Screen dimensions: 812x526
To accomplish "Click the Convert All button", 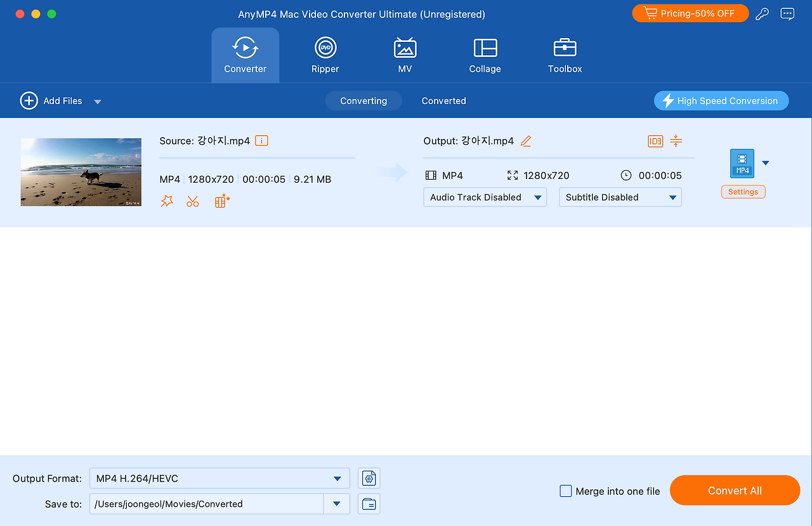I will 735,490.
